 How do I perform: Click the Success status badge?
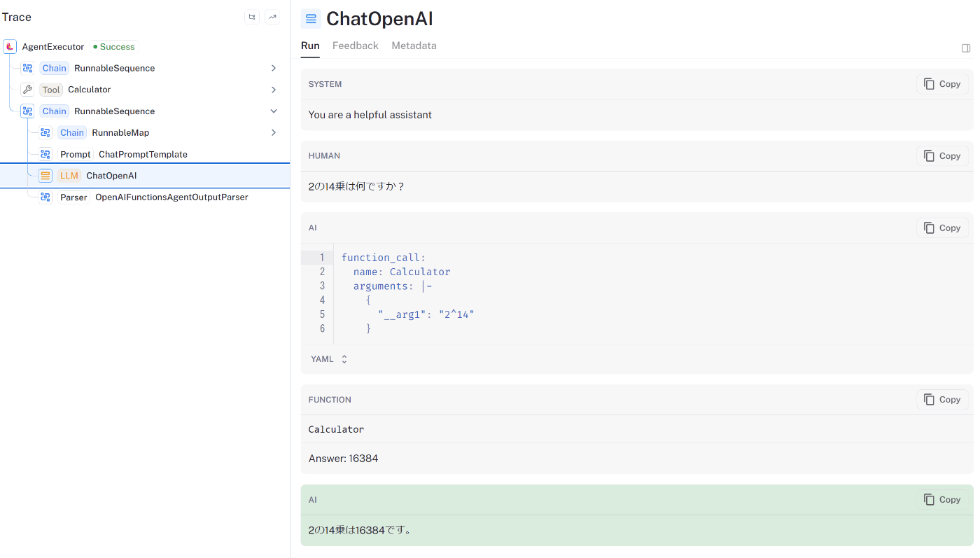click(x=113, y=47)
